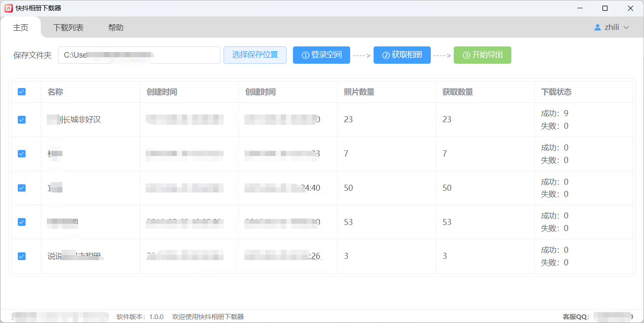Click the ③ 开始导出 button

point(482,55)
